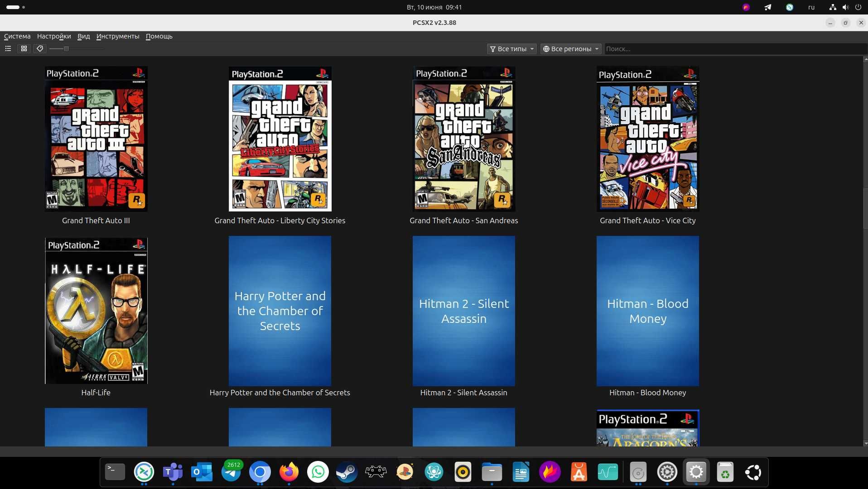Select the Aragorn's Quest cover
This screenshot has width=868, height=489.
(648, 428)
